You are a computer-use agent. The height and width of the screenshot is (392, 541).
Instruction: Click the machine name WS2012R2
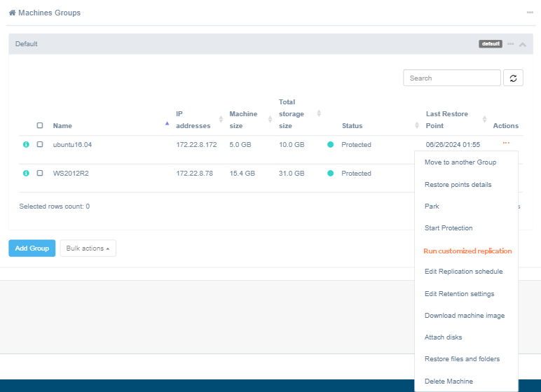(x=71, y=174)
